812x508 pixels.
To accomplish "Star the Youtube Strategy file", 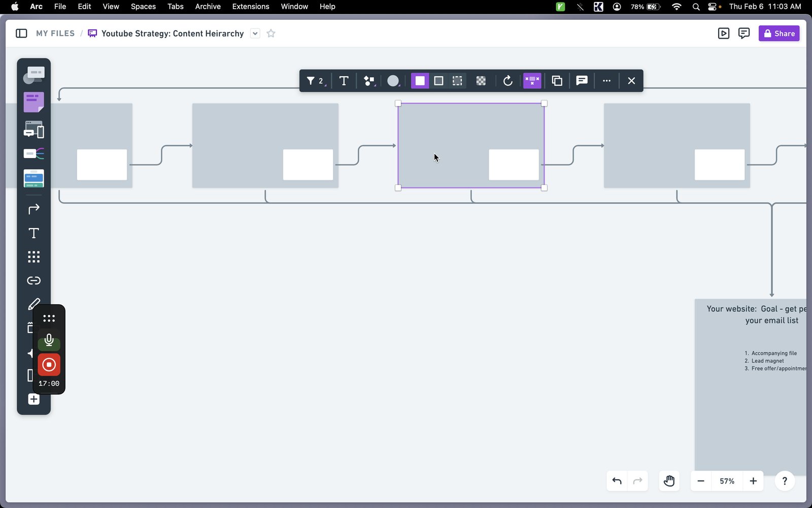I will [x=271, y=34].
